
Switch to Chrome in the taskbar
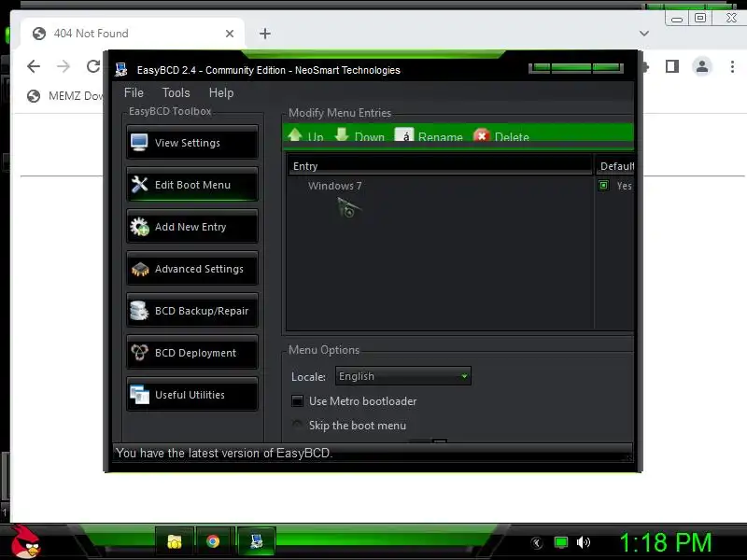(213, 541)
